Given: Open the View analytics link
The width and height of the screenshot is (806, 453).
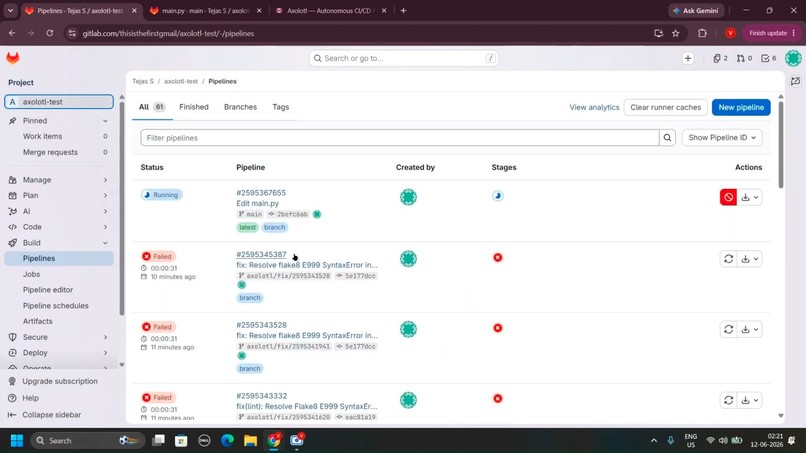Looking at the screenshot, I should click(x=594, y=107).
